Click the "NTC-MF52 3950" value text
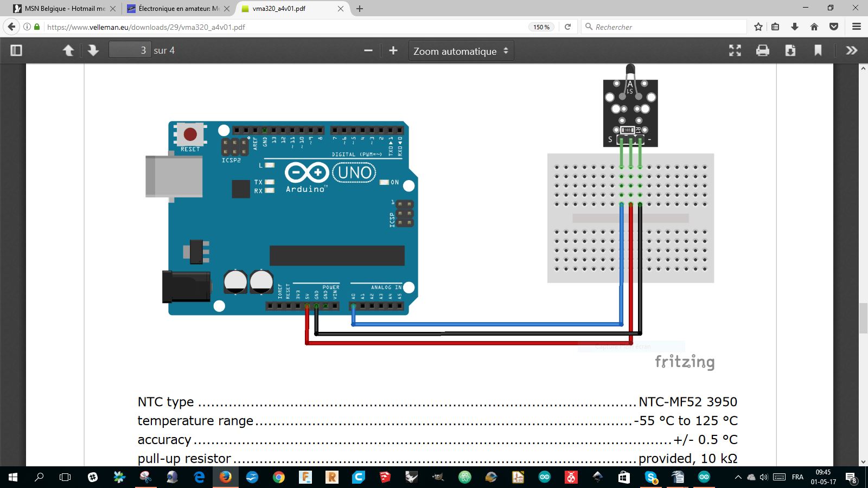Image resolution: width=868 pixels, height=488 pixels. 688,402
